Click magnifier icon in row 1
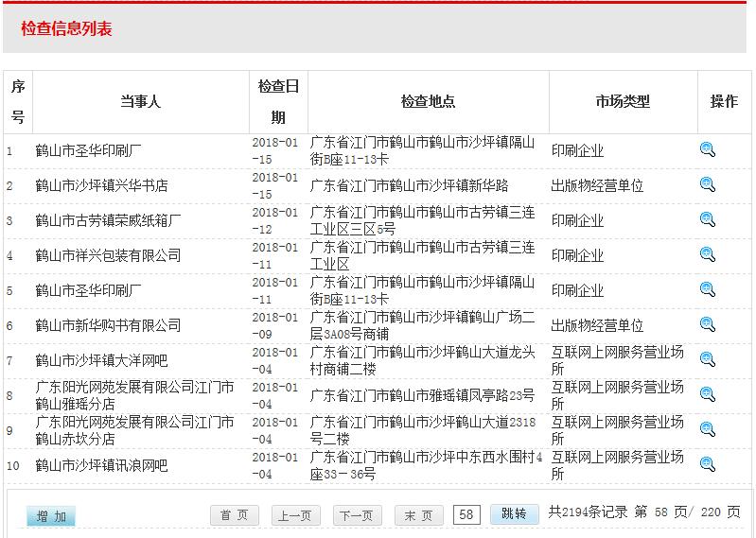This screenshot has height=538, width=756. click(x=707, y=149)
